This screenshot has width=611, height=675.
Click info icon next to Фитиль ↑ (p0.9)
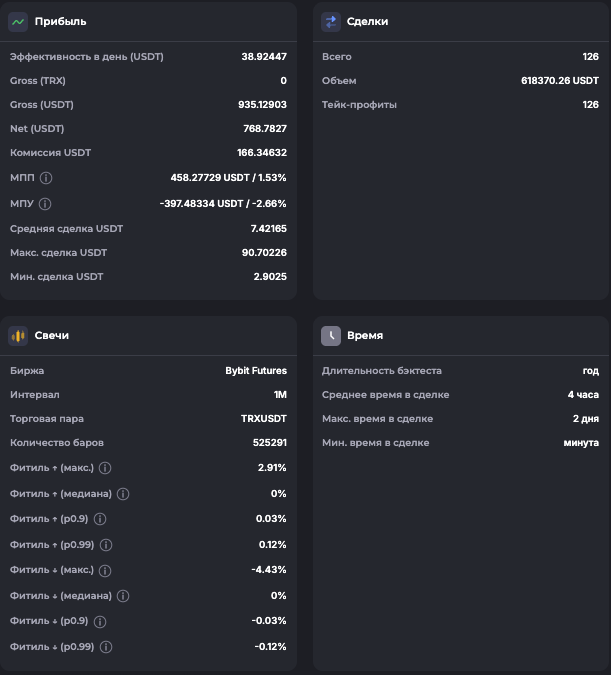(100, 519)
